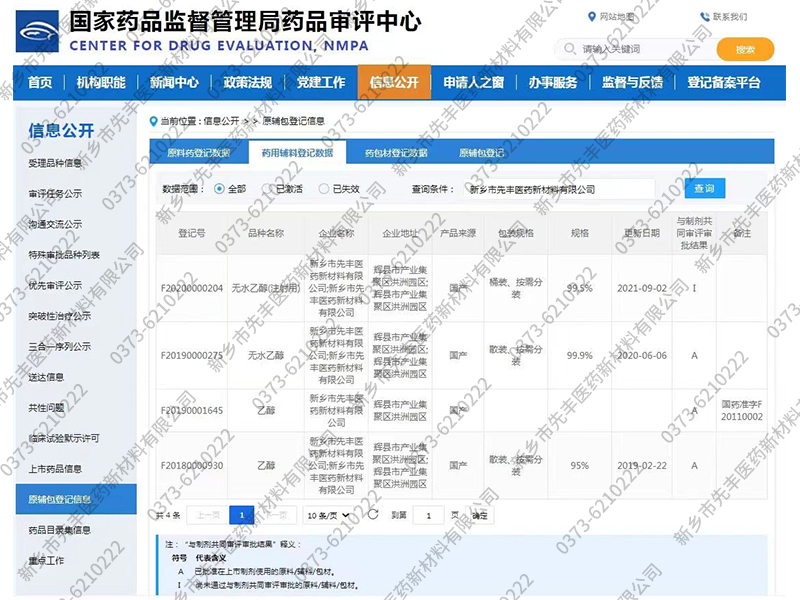Click the 查询条件 company name input field
Image resolution: width=800 pixels, height=600 pixels.
(x=560, y=188)
